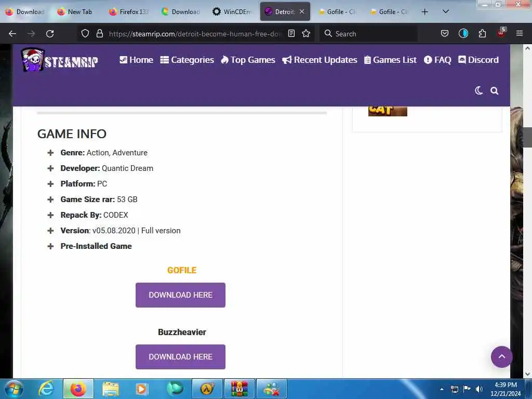Open the Pocket save icon
Viewport: 532px width, 399px height.
tap(445, 33)
